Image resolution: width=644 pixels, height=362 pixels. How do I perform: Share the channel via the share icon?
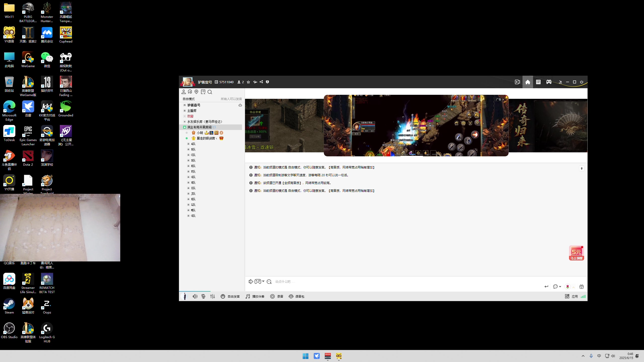[x=261, y=82]
